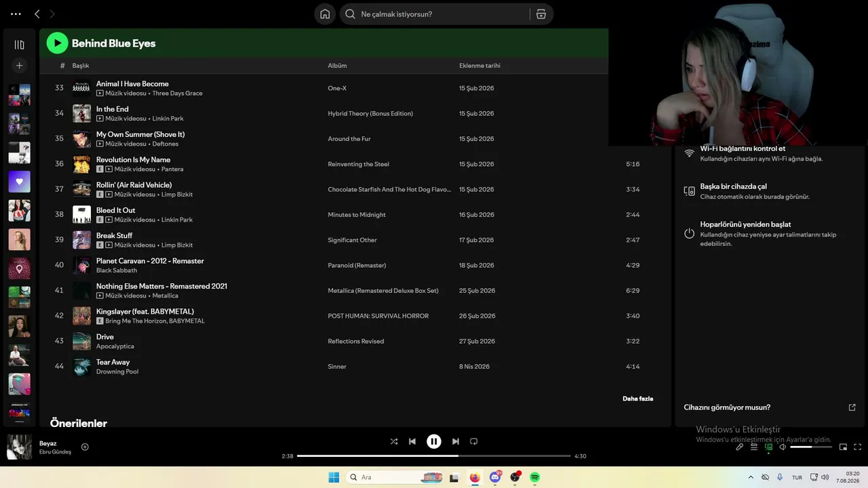Open 'Cihazını görmüyor musun?' help link
Screen dimensions: 868x488
tap(769, 407)
